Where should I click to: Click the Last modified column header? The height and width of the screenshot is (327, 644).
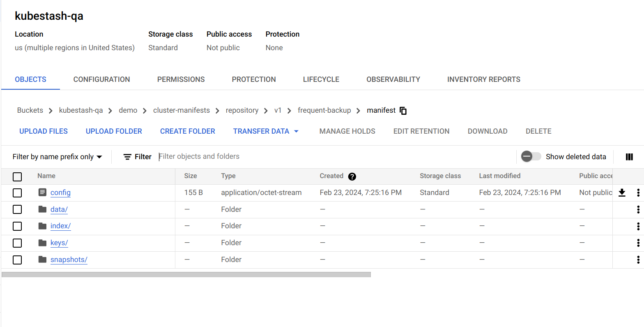[500, 176]
